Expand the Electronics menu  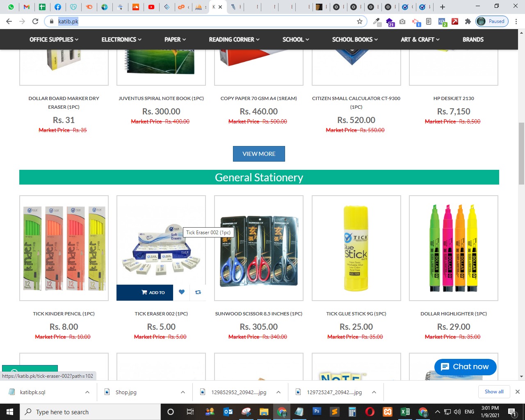(121, 39)
